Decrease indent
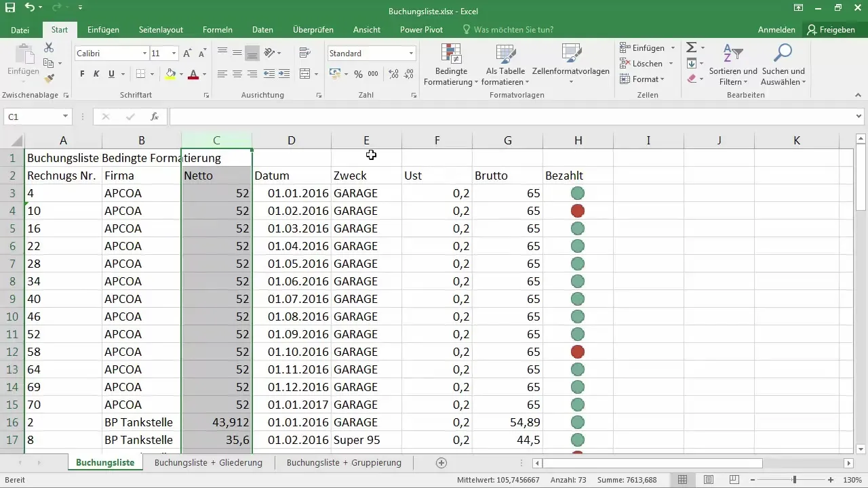The width and height of the screenshot is (868, 488). 269,74
